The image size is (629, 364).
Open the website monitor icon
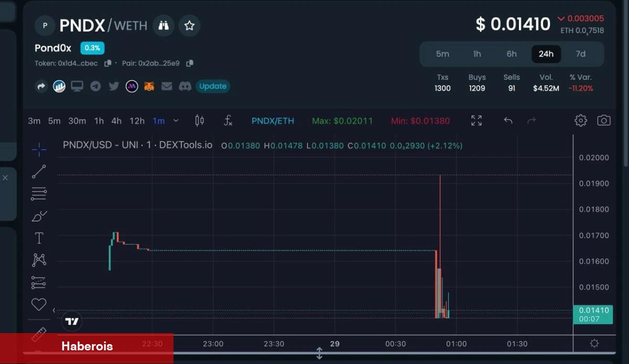coord(77,86)
